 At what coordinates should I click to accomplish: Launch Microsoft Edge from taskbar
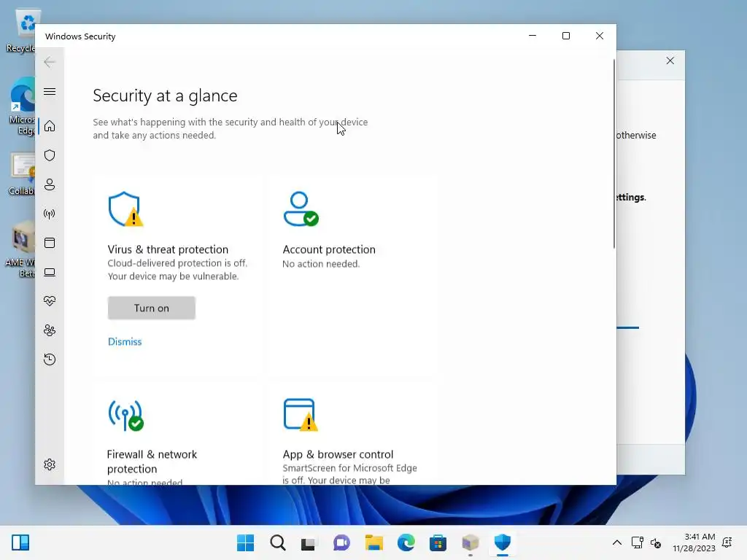(x=406, y=542)
